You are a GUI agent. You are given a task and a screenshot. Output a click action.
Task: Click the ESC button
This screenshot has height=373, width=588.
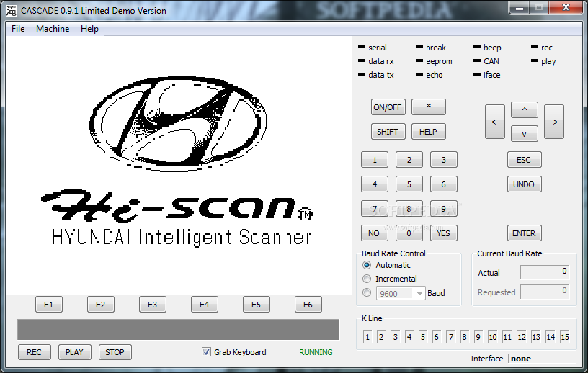525,160
